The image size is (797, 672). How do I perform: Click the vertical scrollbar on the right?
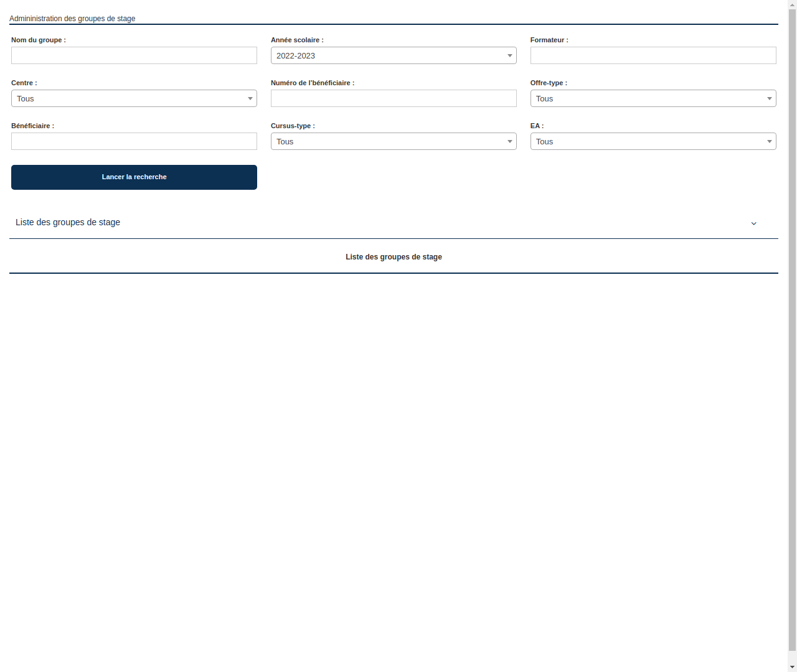click(x=791, y=336)
